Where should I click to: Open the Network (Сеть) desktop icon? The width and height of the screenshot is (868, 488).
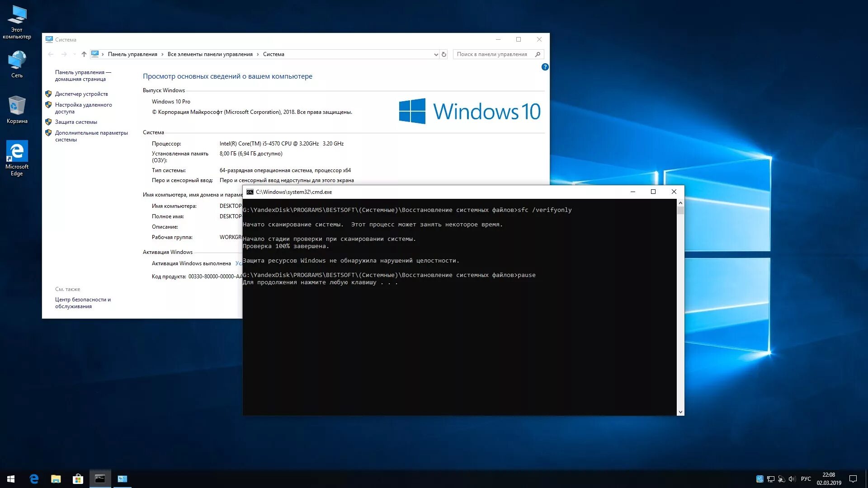[17, 64]
